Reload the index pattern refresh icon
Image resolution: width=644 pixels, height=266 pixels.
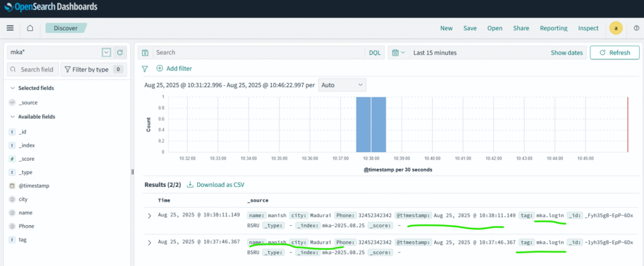click(x=120, y=52)
